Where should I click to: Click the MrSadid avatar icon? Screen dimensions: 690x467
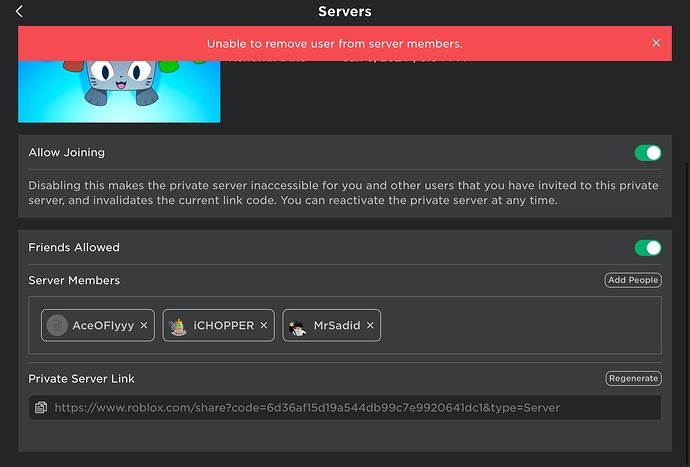298,326
